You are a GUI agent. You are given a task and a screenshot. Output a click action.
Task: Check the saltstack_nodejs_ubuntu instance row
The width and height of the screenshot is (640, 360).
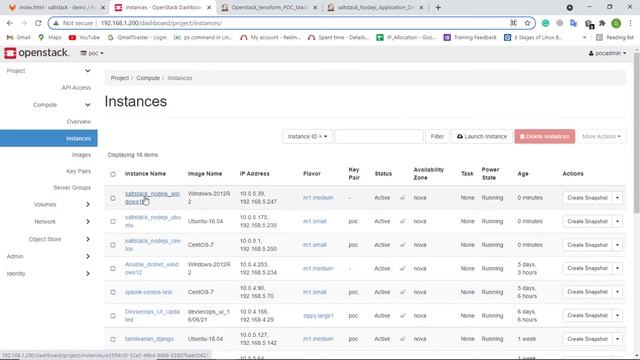point(113,222)
